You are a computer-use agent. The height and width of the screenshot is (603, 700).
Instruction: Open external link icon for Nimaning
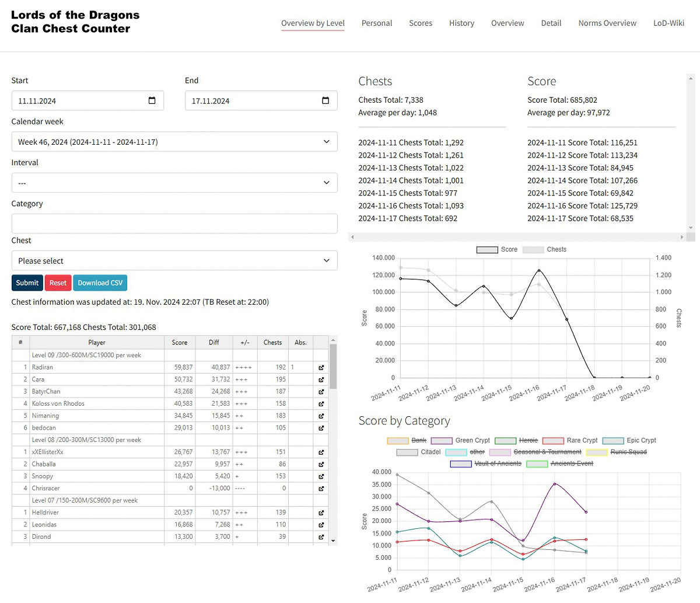pyautogui.click(x=321, y=416)
